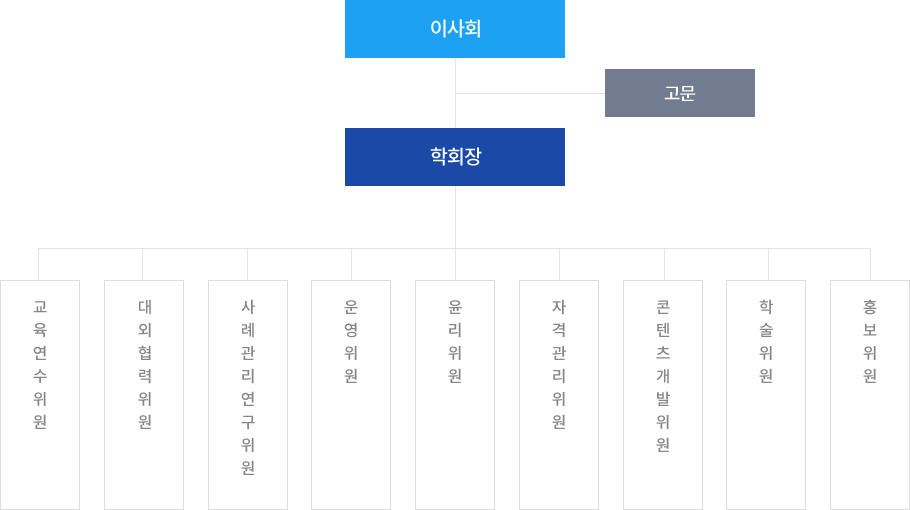Click the 학술위원 committee box
Screen dimensions: 910x510
pos(766,395)
